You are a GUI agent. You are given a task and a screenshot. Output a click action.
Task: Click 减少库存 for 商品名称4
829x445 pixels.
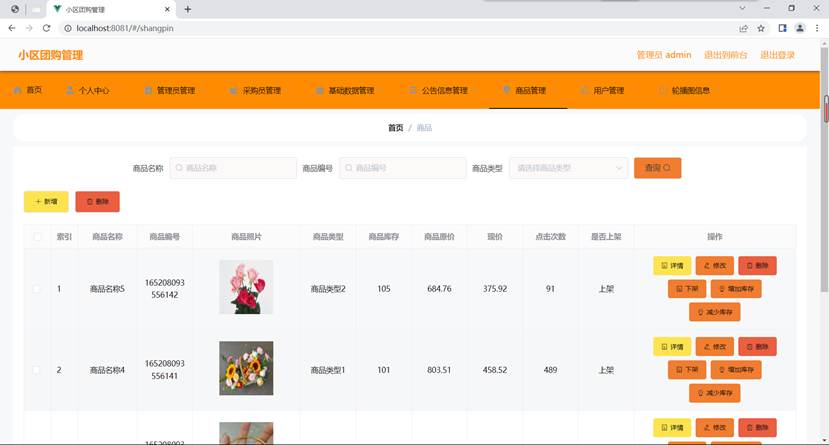pos(715,393)
